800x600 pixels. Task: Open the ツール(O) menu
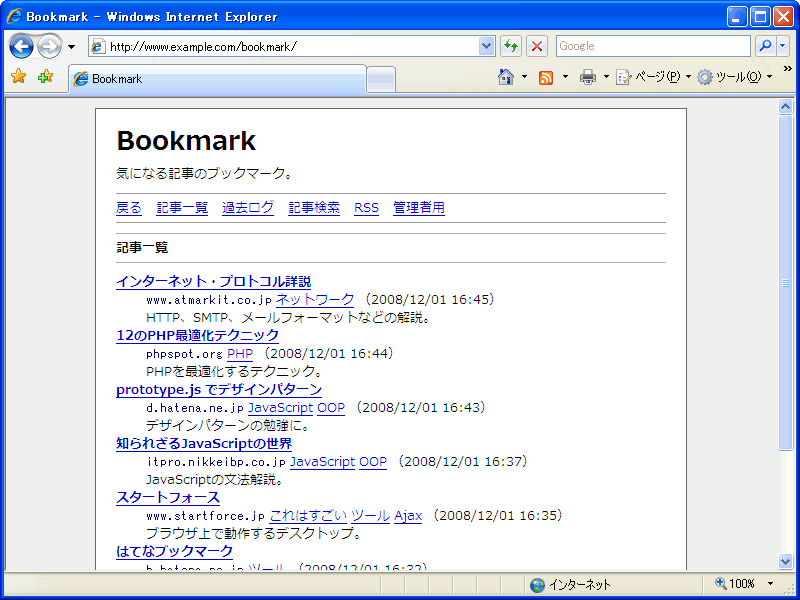[733, 77]
